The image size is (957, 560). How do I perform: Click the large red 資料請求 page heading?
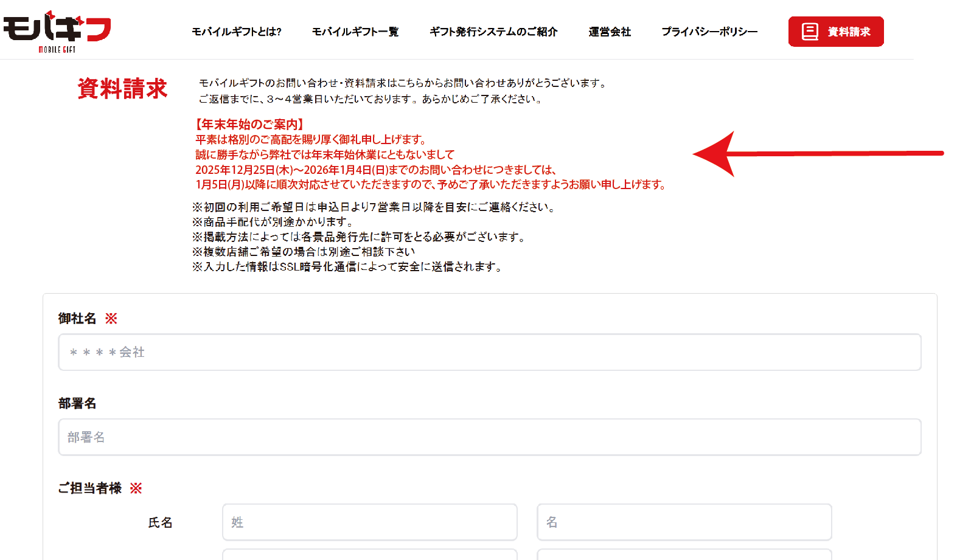click(x=122, y=89)
